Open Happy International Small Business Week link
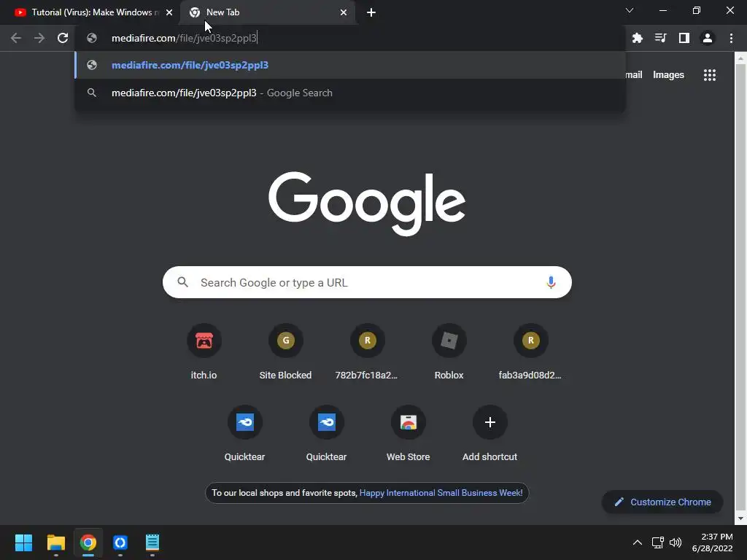 click(441, 493)
